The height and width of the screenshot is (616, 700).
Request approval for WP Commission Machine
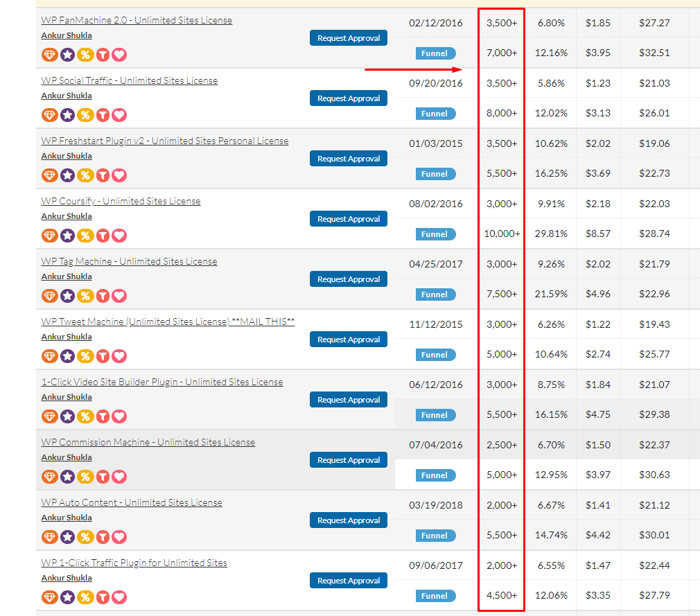point(349,460)
